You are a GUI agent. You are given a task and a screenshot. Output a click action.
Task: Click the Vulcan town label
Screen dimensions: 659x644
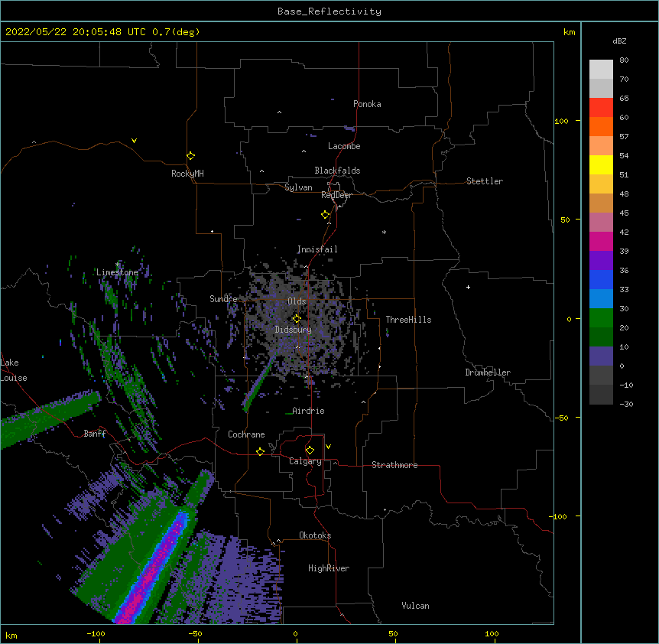(415, 606)
